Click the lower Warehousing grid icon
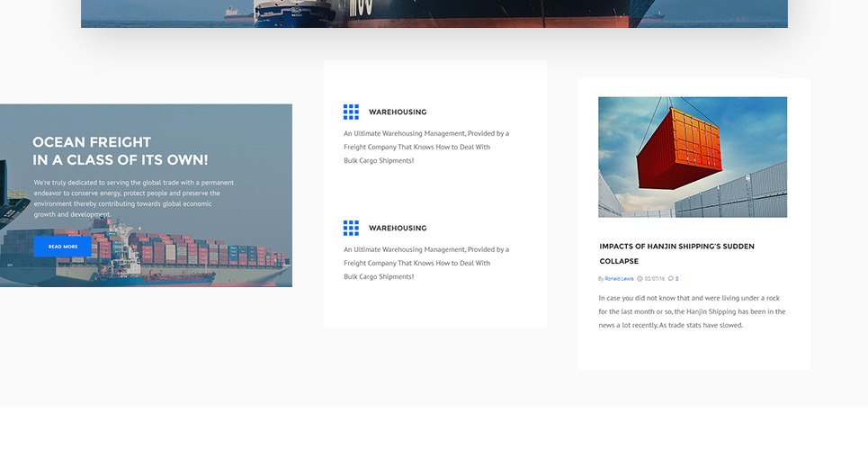 click(351, 228)
